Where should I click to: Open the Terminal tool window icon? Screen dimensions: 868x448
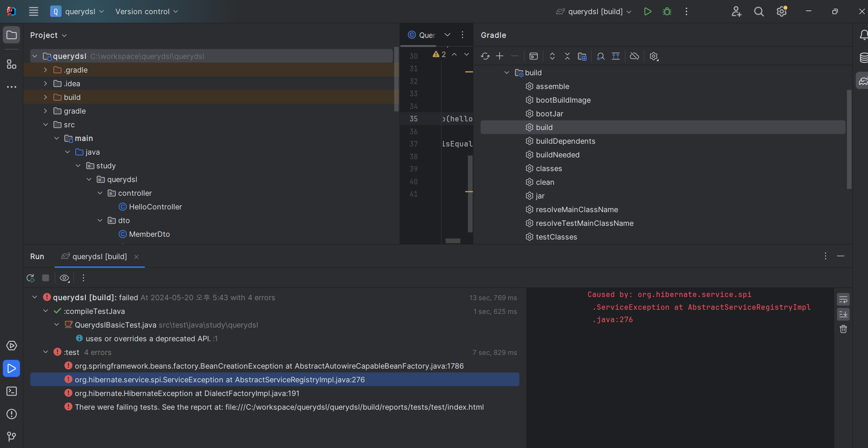tap(12, 391)
